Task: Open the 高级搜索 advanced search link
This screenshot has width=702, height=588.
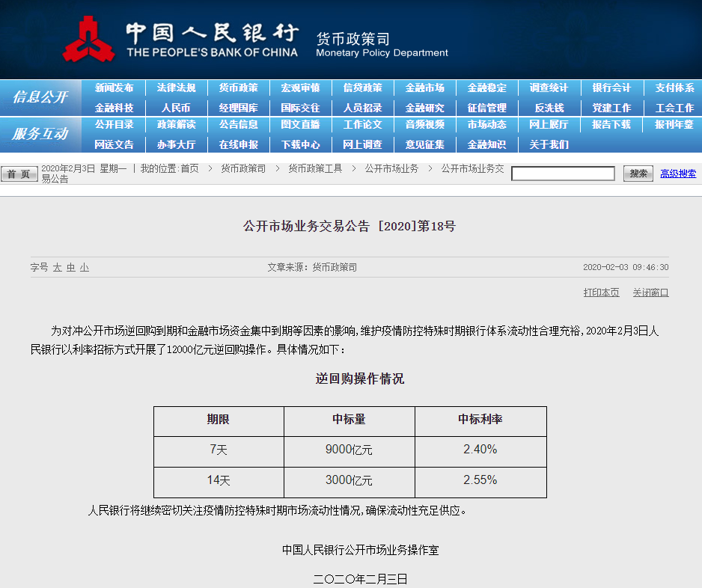Action: (x=678, y=174)
